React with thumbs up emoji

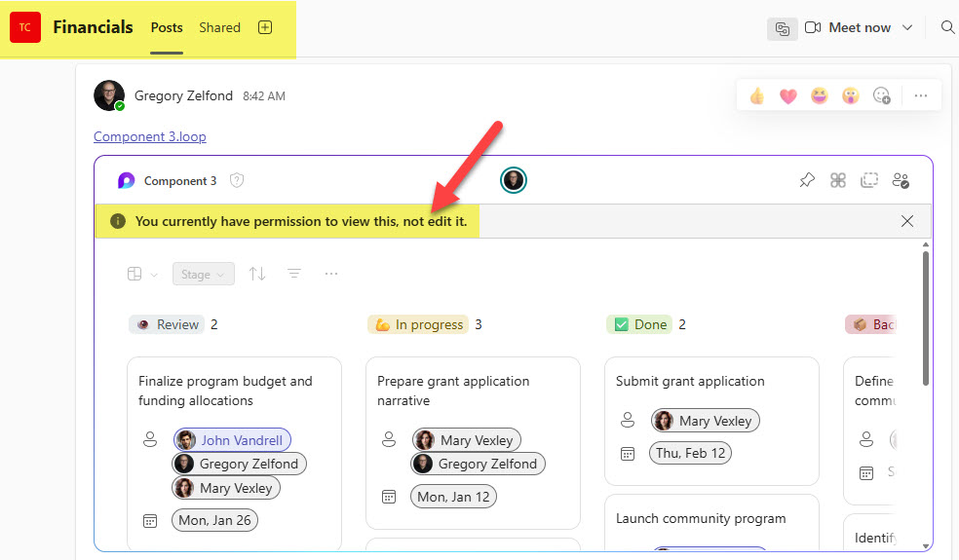pos(757,96)
